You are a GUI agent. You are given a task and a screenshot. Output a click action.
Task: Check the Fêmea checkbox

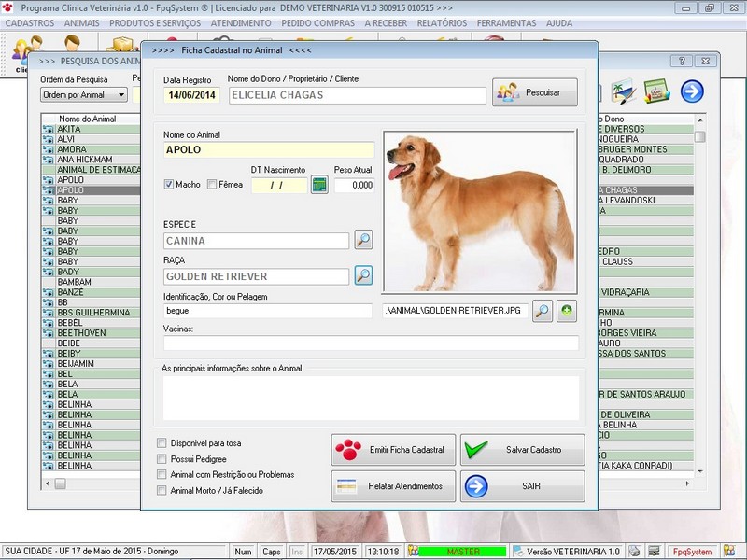[x=212, y=184]
